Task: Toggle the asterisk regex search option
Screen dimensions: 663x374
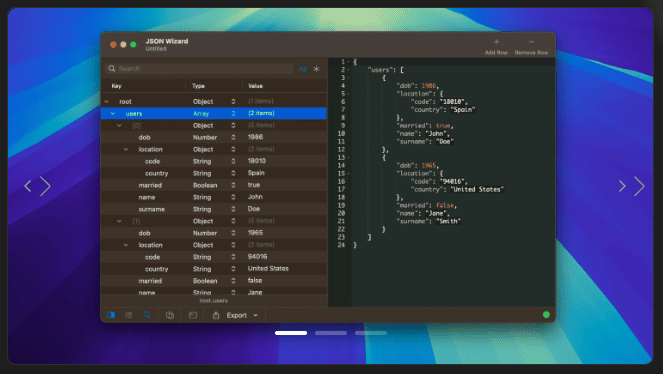Action: pyautogui.click(x=316, y=69)
